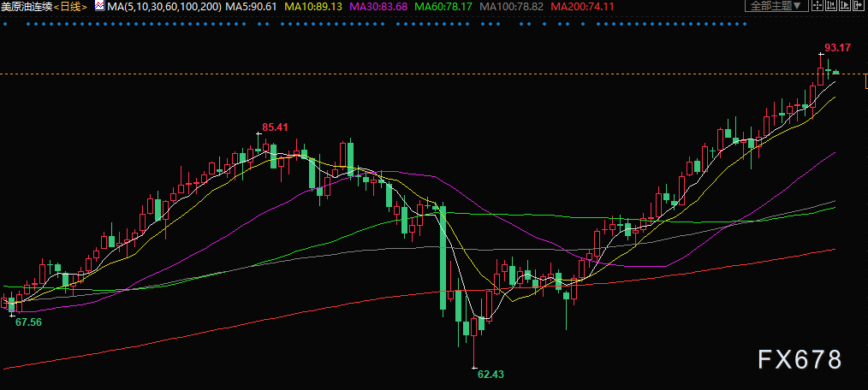Image resolution: width=868 pixels, height=390 pixels.
Task: Click the 美原油连续 contract title
Action: click(x=27, y=7)
